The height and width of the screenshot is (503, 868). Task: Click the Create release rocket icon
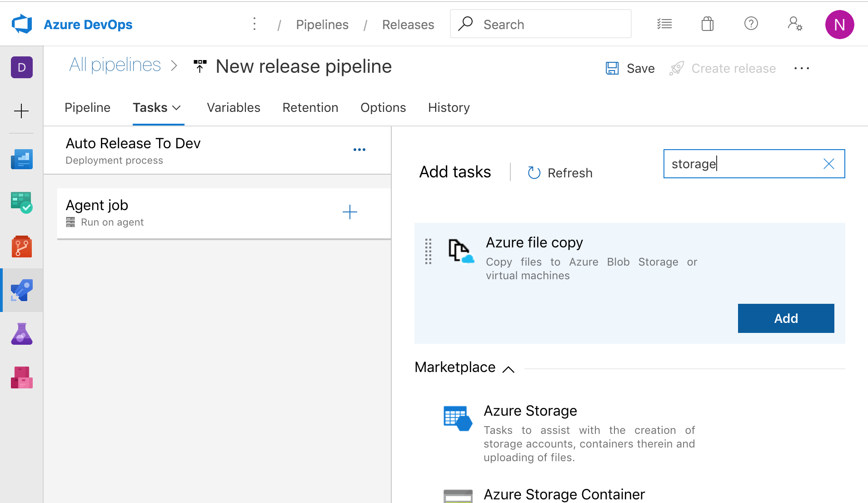point(677,68)
